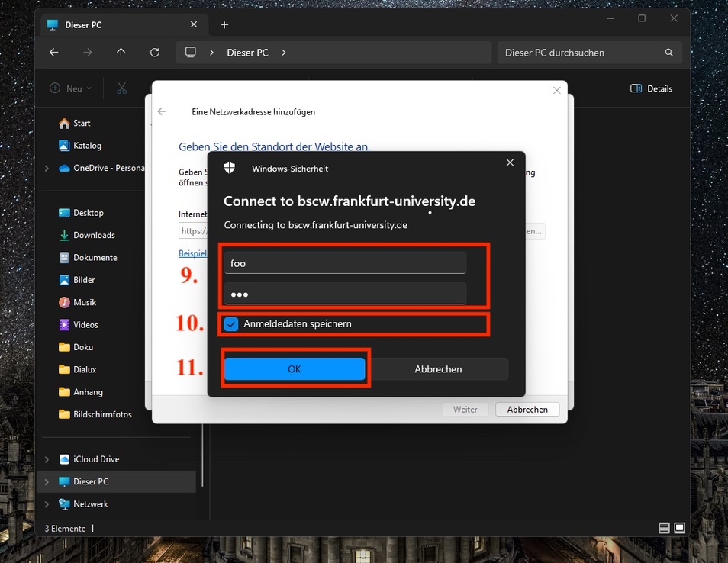Click the Cut scissors icon
The width and height of the screenshot is (728, 563).
click(x=121, y=88)
